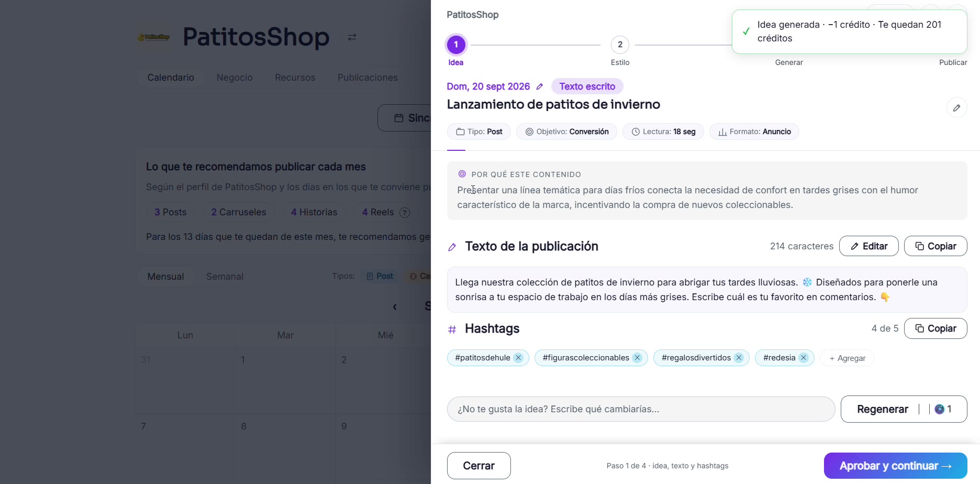Remove the #redesia hashtag
The height and width of the screenshot is (484, 980).
[x=804, y=358]
